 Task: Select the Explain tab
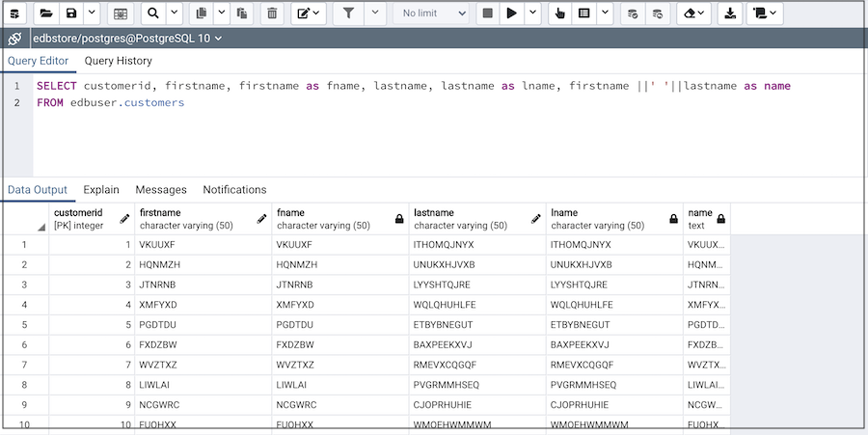(101, 190)
